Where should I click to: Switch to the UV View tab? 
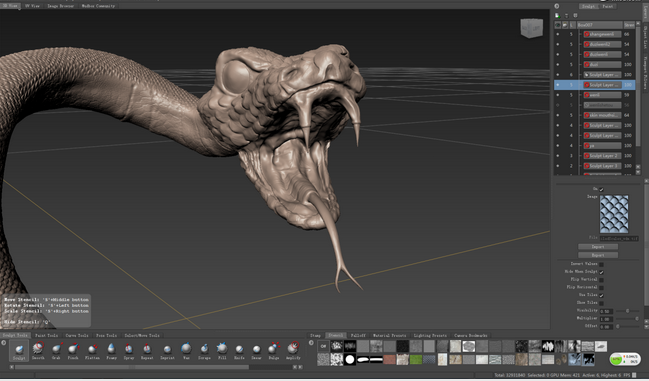(x=32, y=6)
